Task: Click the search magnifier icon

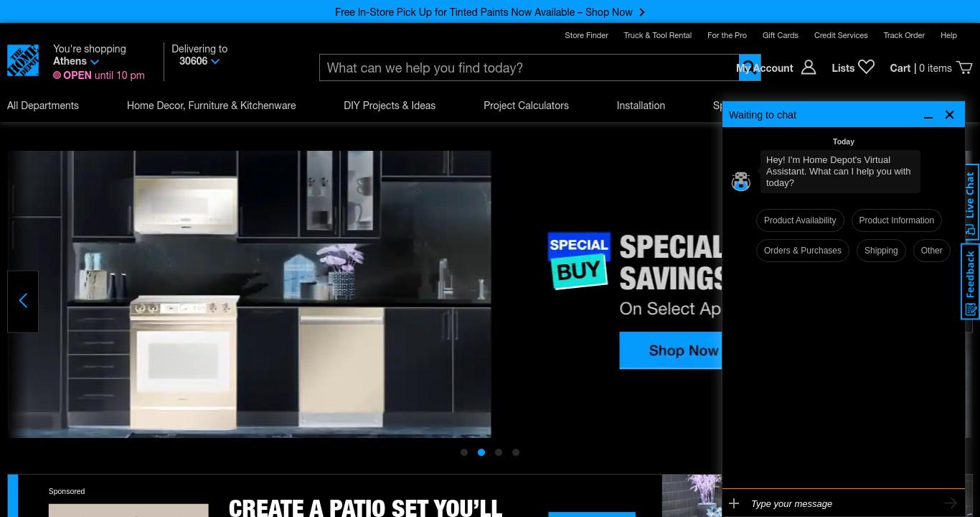Action: [x=750, y=67]
